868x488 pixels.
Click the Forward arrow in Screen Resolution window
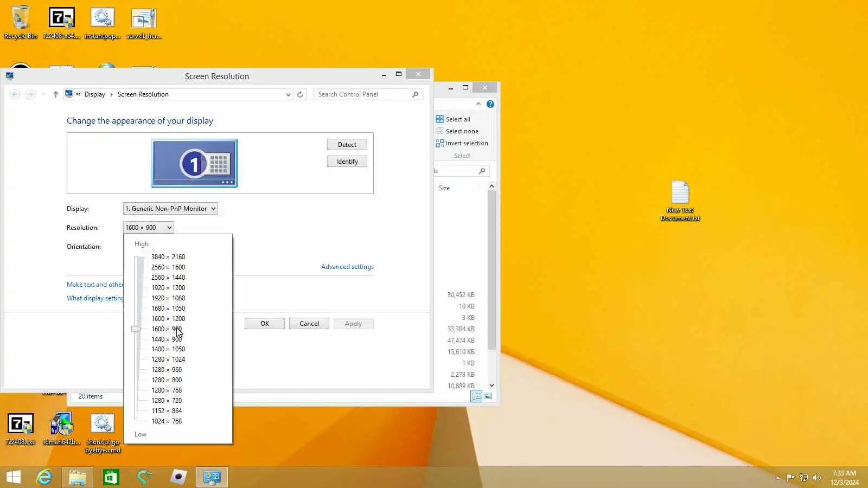click(x=30, y=94)
